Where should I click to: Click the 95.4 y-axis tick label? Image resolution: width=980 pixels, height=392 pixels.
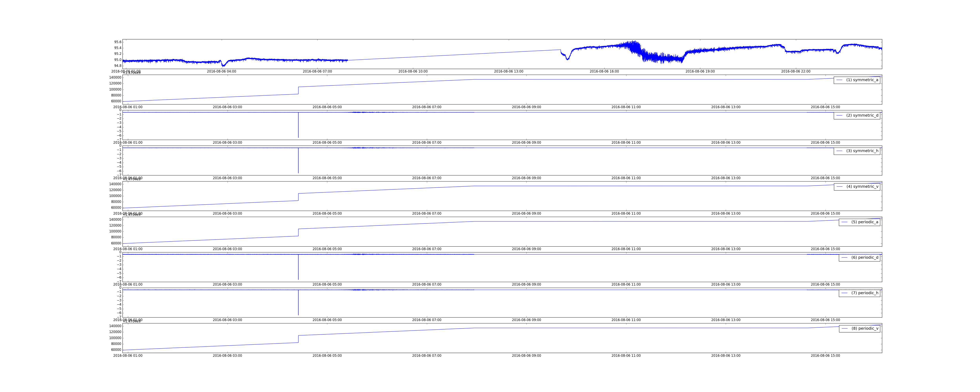[118, 48]
